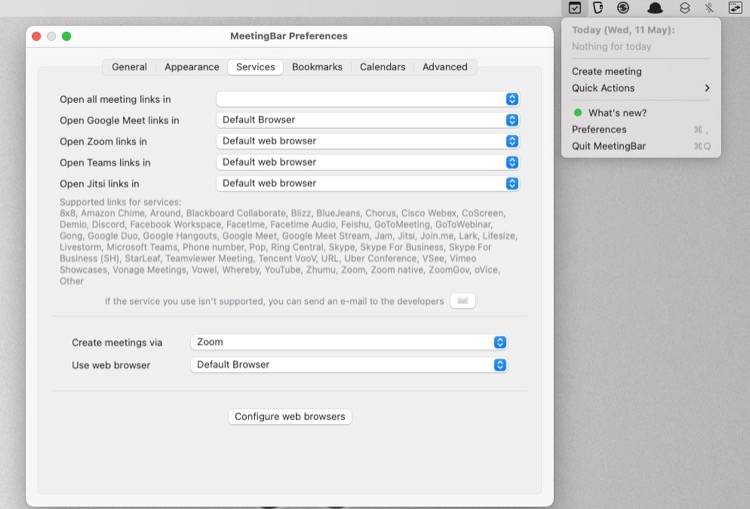Image resolution: width=750 pixels, height=509 pixels.
Task: Open the 'Use web browser' dropdown
Action: pyautogui.click(x=349, y=365)
